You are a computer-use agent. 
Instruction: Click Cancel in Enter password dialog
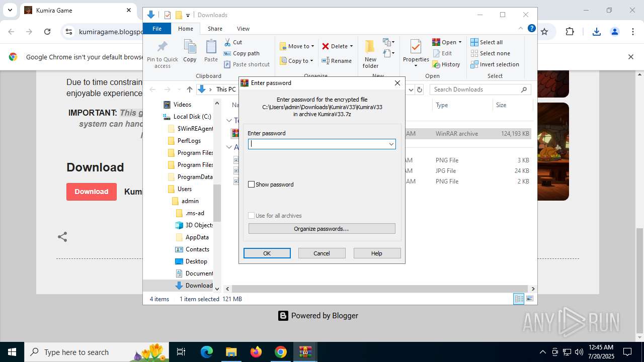[322, 253]
